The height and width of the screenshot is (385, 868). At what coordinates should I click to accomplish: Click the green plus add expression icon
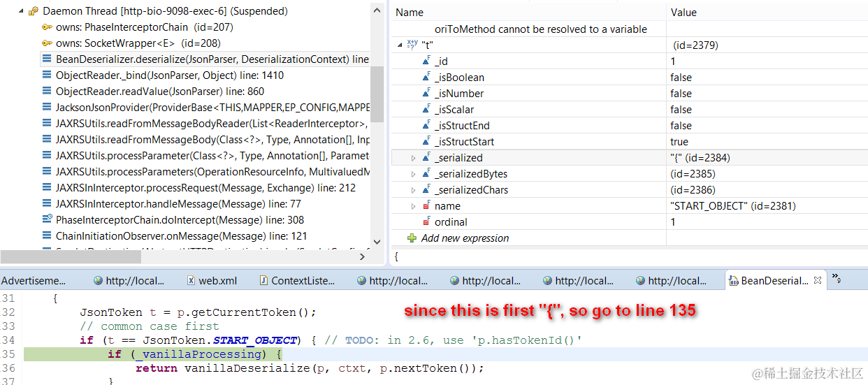[412, 238]
